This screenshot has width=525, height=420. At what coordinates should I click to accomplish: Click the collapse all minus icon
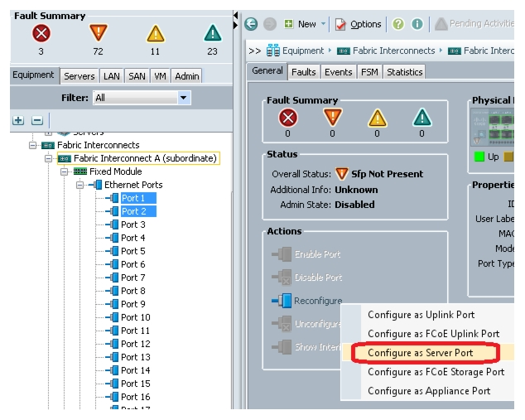point(37,120)
